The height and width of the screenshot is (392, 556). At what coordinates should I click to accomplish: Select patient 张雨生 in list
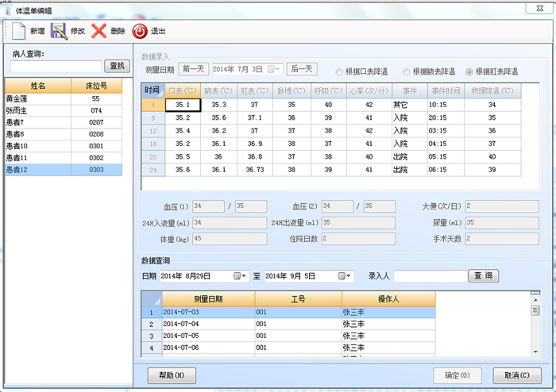coord(64,111)
